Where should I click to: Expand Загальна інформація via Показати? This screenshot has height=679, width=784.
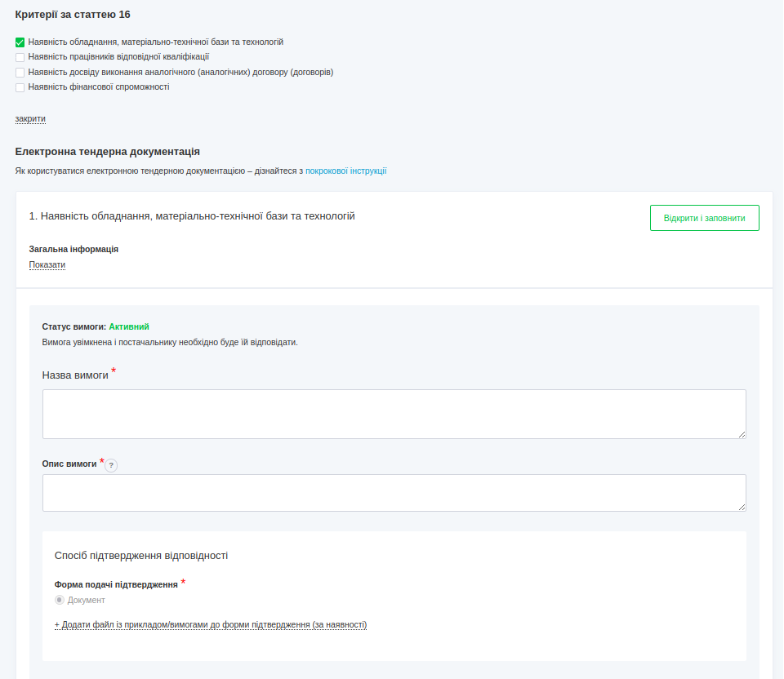pyautogui.click(x=47, y=264)
